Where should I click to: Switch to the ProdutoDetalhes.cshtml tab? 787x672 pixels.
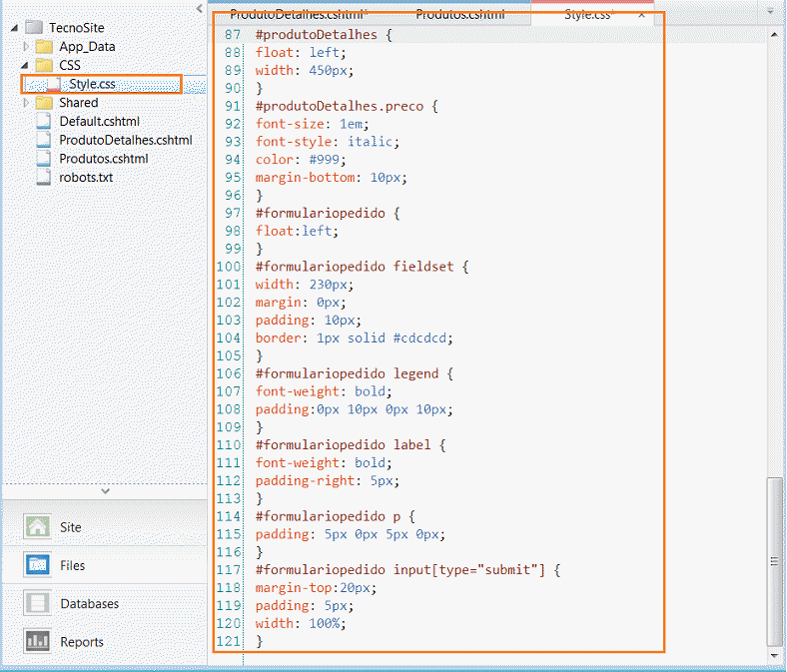tap(299, 15)
